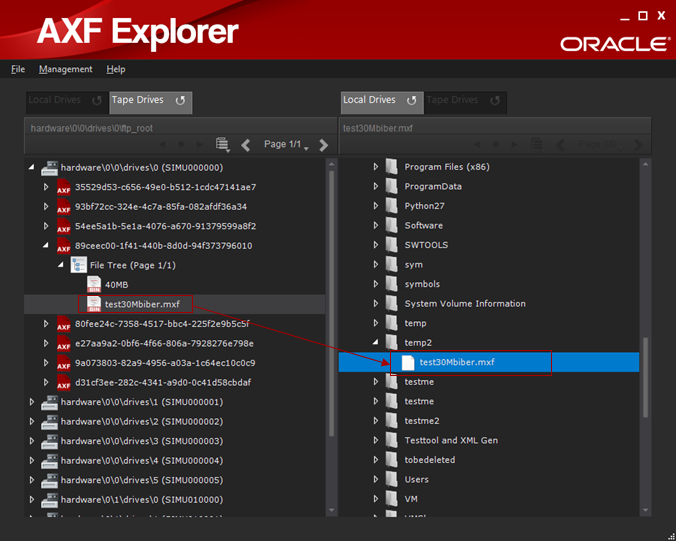Click the AXF icon of 9a073803-82a9-4956-a03a-1c64ec10c0c9
The image size is (676, 541).
point(64,363)
